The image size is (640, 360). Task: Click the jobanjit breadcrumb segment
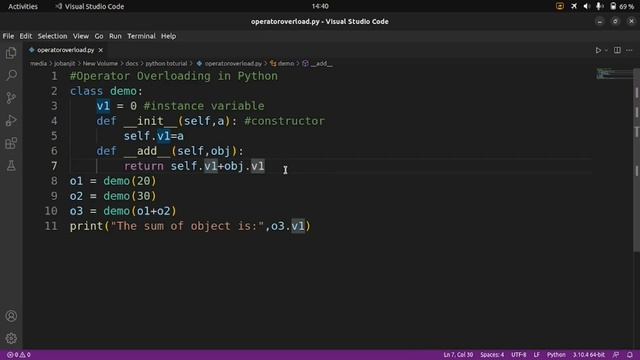(x=64, y=64)
